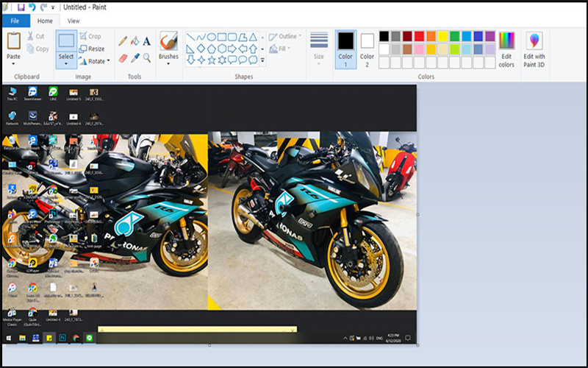Pick the purple color swatch
The image size is (588, 368).
[x=490, y=36]
